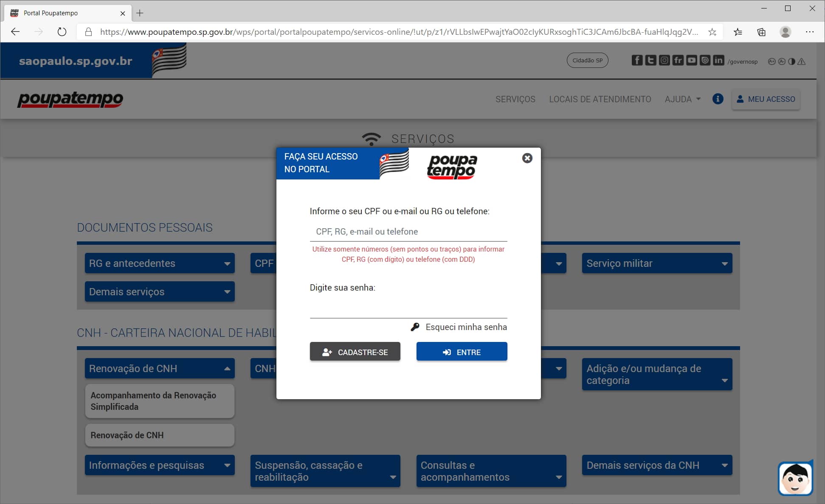
Task: Expand the Demais serviços da CNH dropdown
Action: [657, 465]
